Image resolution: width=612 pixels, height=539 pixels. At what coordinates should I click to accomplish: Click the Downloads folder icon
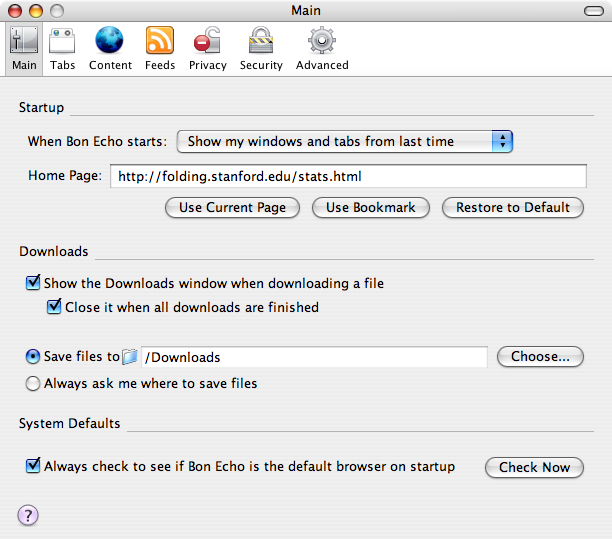pyautogui.click(x=130, y=356)
